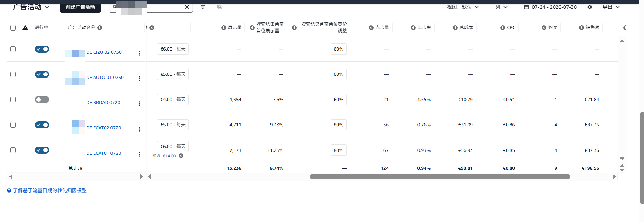Viewport: 644px width, 222px height.
Task: Check the select-all campaigns header checkbox
Action: click(x=13, y=28)
